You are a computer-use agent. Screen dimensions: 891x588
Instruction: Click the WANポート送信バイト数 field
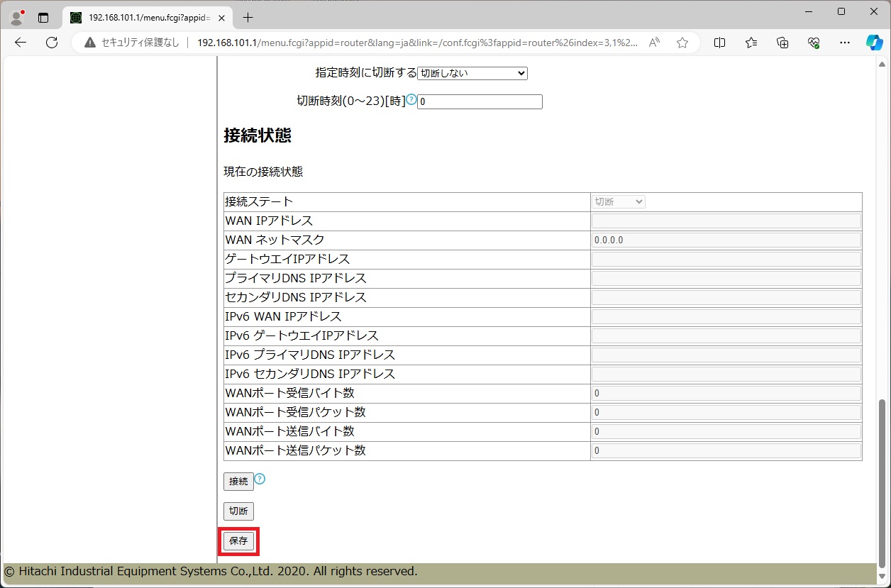click(726, 432)
